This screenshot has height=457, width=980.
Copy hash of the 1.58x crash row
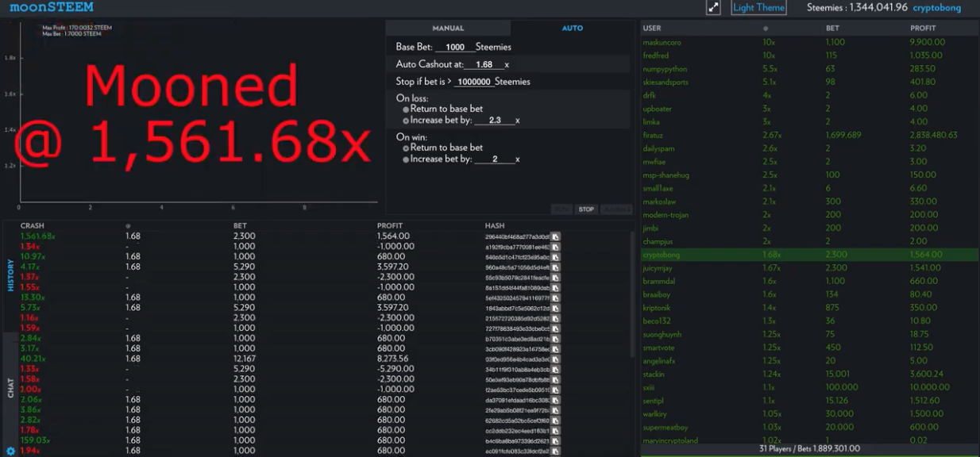(556, 379)
